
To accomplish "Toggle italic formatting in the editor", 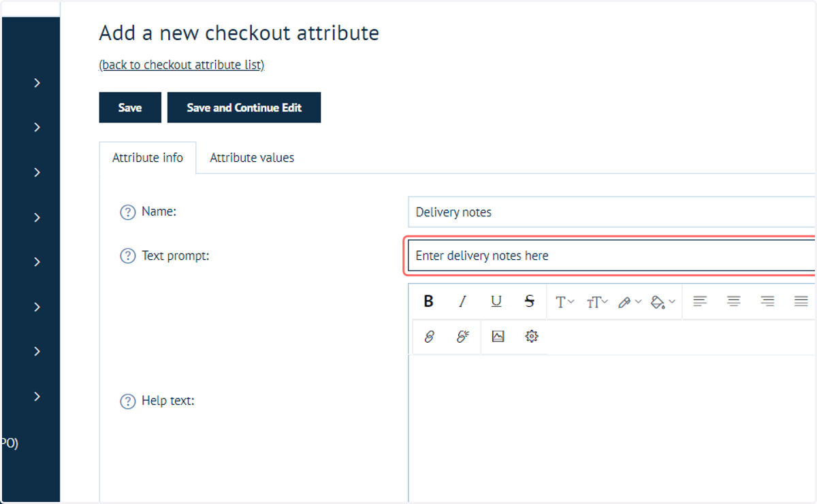I will point(462,301).
